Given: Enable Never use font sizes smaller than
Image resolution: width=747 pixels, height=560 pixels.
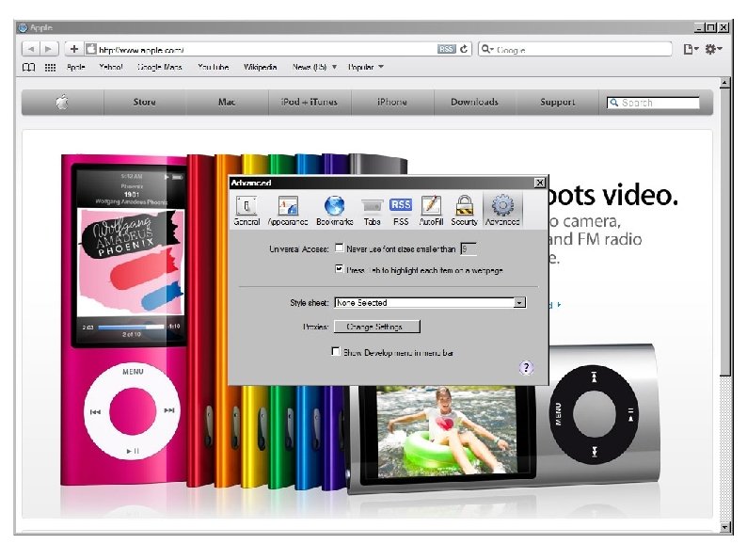Looking at the screenshot, I should (340, 248).
